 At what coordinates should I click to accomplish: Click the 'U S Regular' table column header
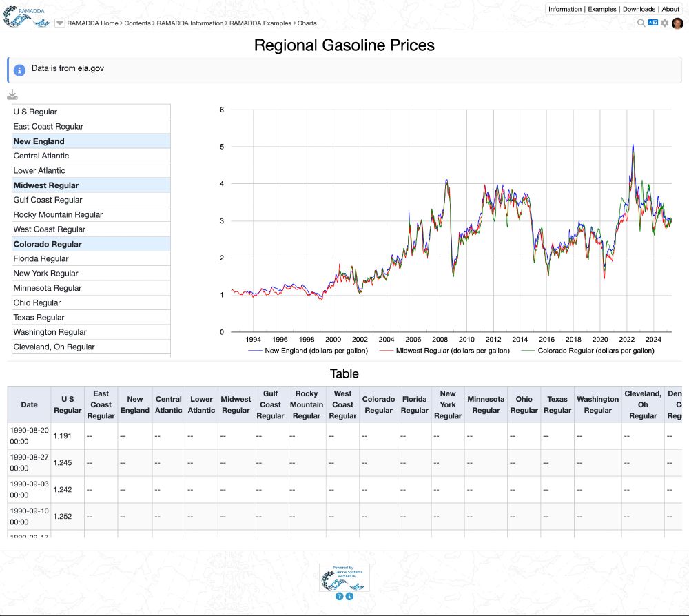pos(68,404)
